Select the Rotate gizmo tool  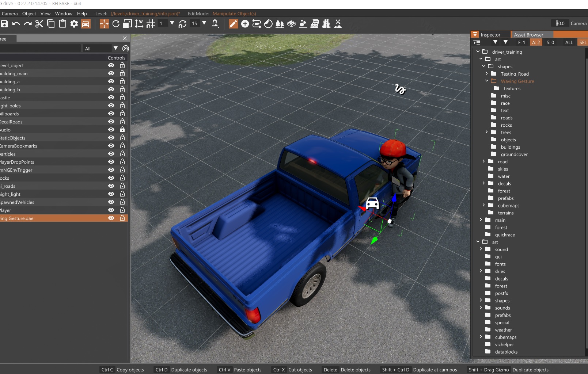point(116,24)
